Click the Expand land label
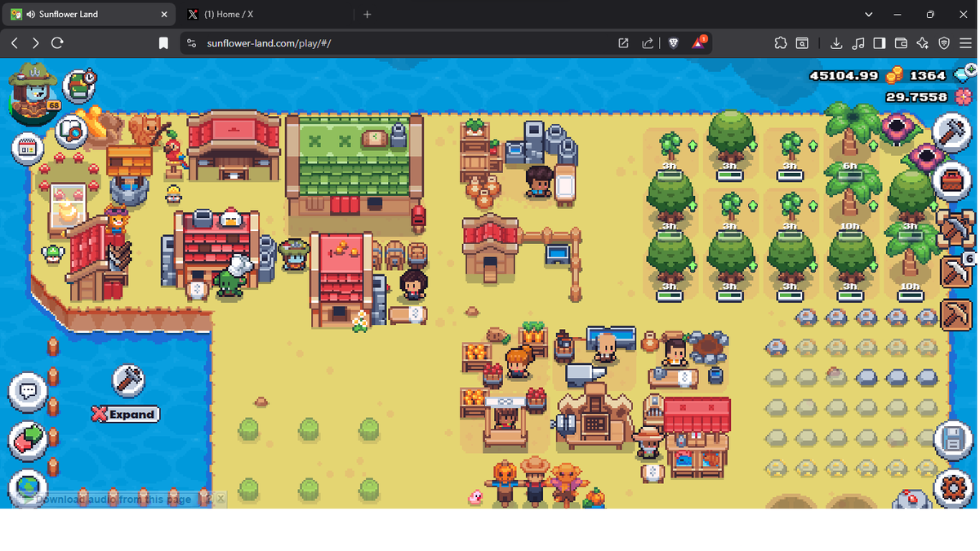The width and height of the screenshot is (980, 551). coord(126,414)
